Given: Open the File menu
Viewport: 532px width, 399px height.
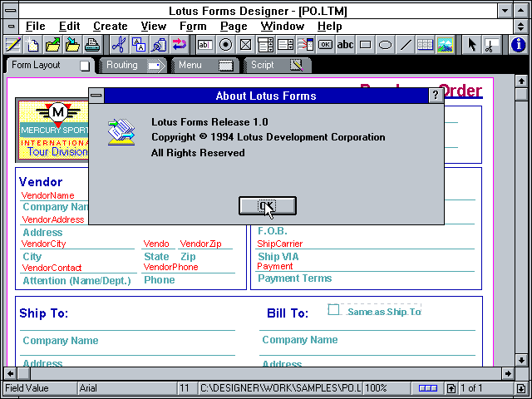Looking at the screenshot, I should click(x=35, y=26).
